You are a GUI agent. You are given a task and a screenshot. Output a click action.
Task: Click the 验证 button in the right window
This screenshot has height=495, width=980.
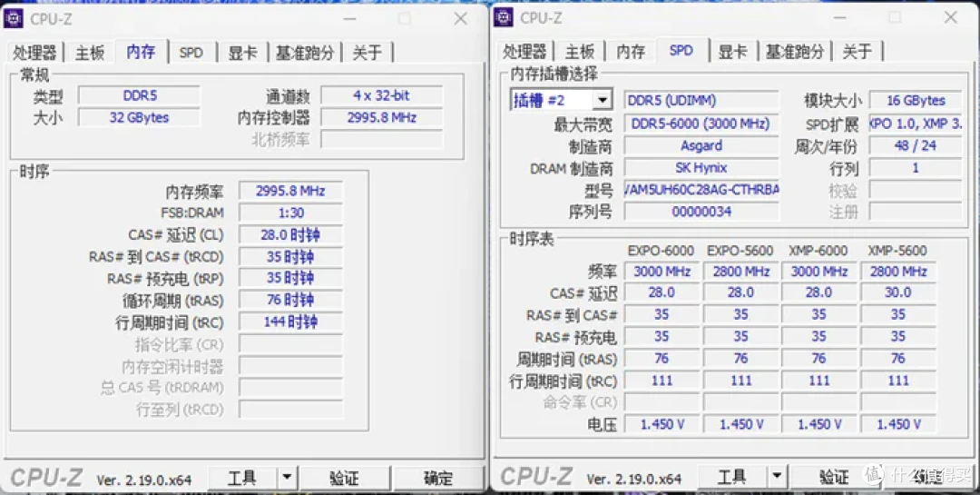click(835, 478)
